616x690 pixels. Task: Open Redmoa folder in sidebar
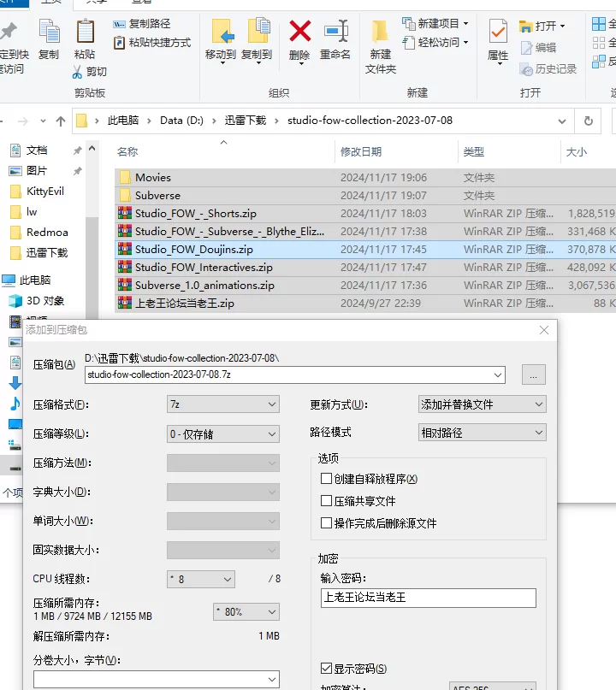pos(38,233)
